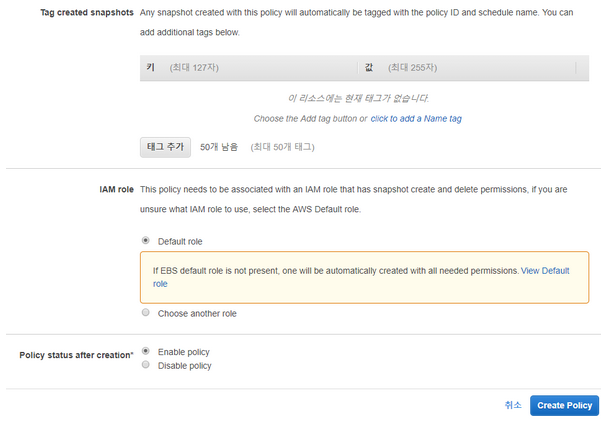Cancel with the 취소 link
This screenshot has width=605, height=426.
point(513,405)
